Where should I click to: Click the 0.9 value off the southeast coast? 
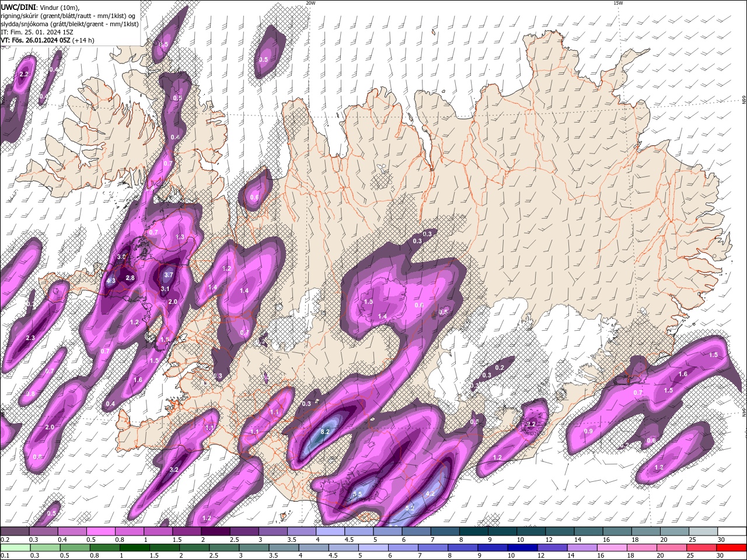588,431
